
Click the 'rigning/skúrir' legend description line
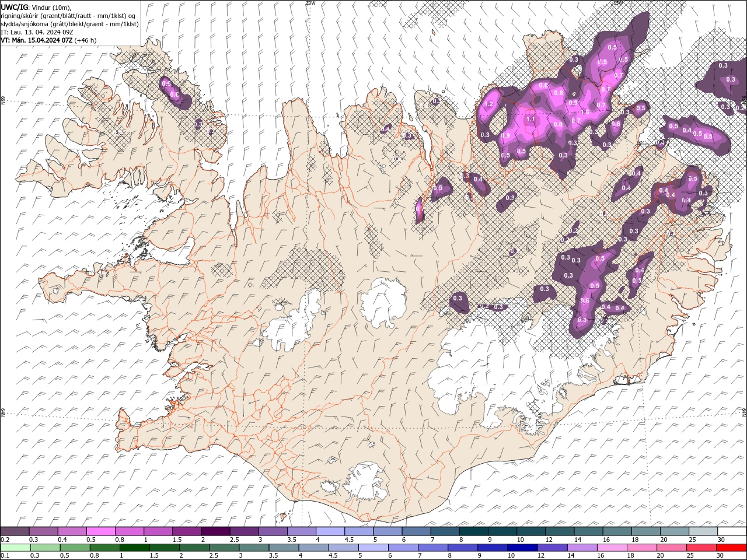pos(69,16)
